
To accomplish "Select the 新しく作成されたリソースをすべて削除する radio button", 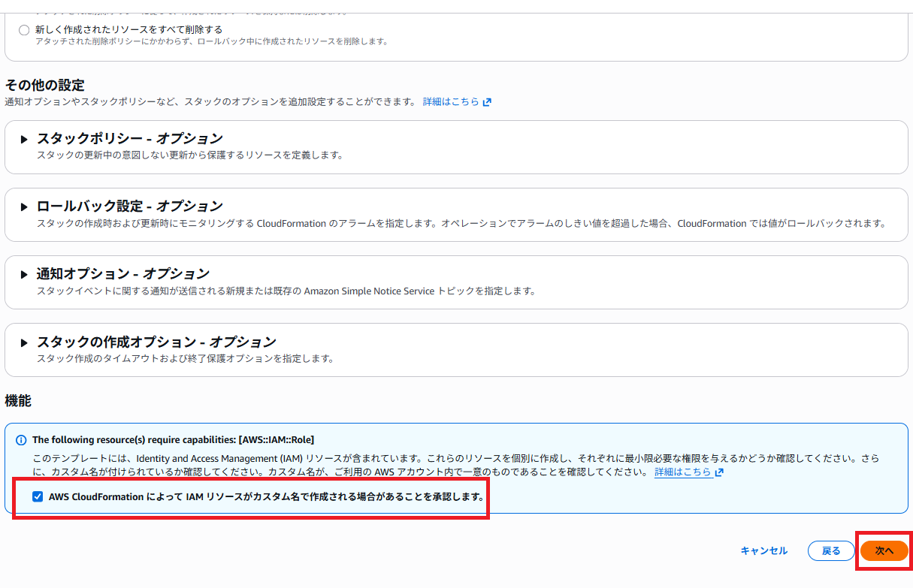I will (23, 30).
